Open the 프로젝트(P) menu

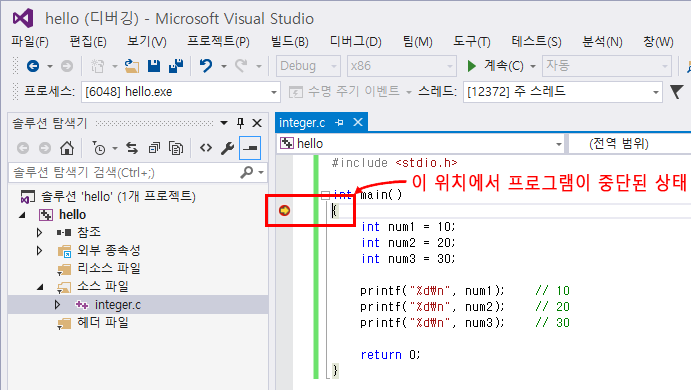click(218, 42)
